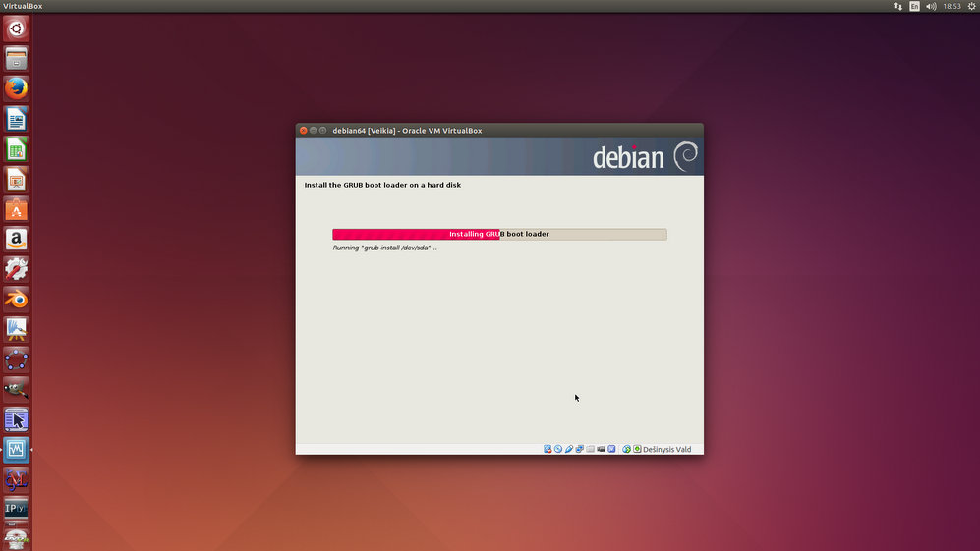Open LibreOffice Calc from the launcher

coord(16,149)
